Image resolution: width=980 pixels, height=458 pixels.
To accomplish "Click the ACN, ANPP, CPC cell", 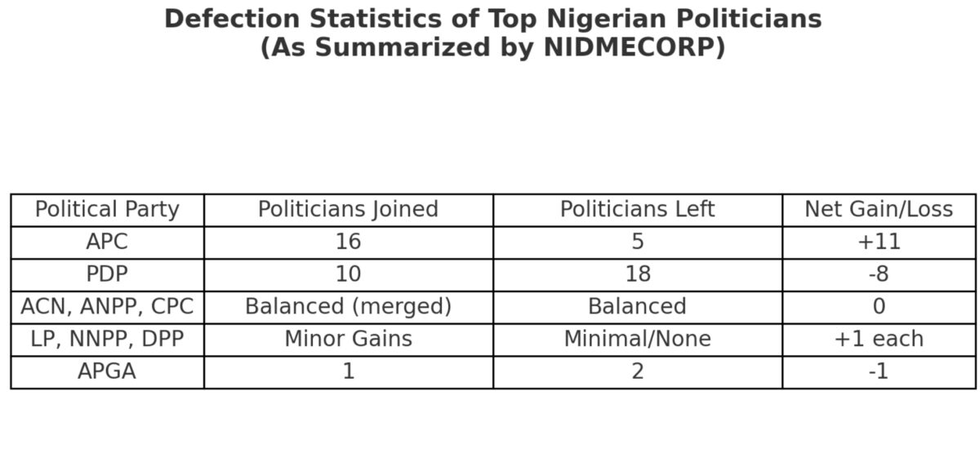I will 107,307.
